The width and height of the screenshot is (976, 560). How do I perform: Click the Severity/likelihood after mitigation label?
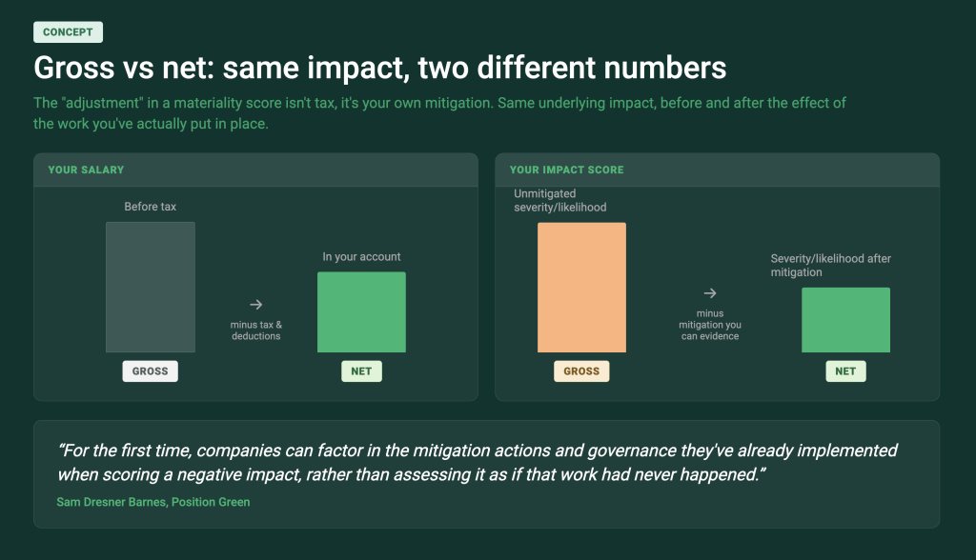[830, 265]
